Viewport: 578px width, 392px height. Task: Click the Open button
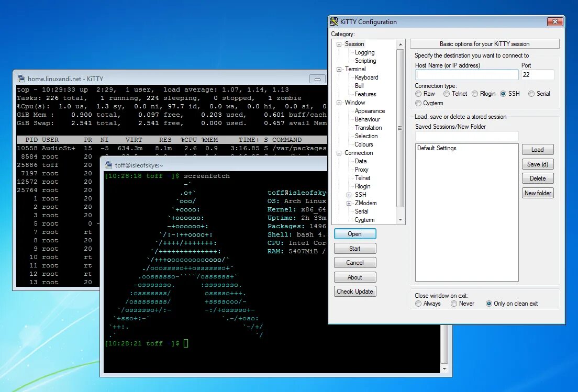355,234
